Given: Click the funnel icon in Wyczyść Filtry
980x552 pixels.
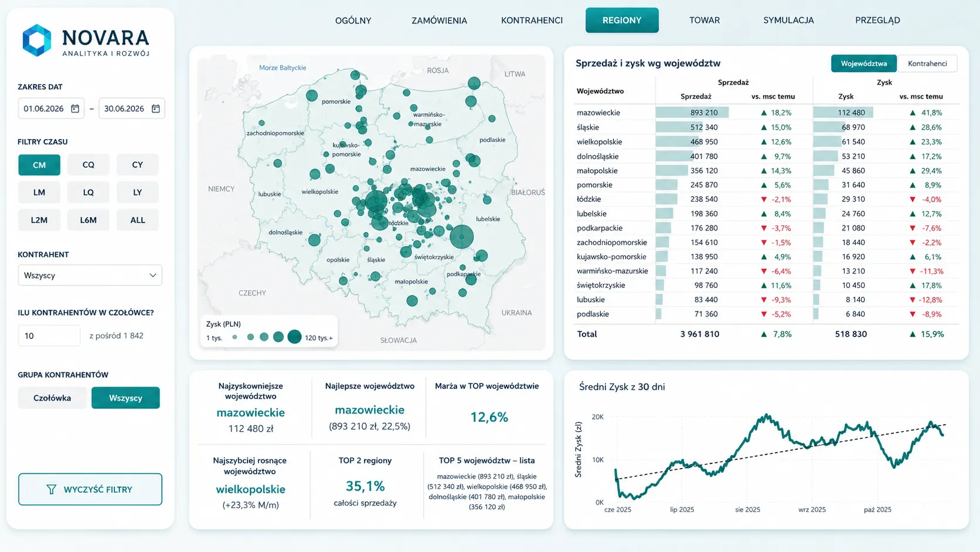Looking at the screenshot, I should click(x=52, y=489).
